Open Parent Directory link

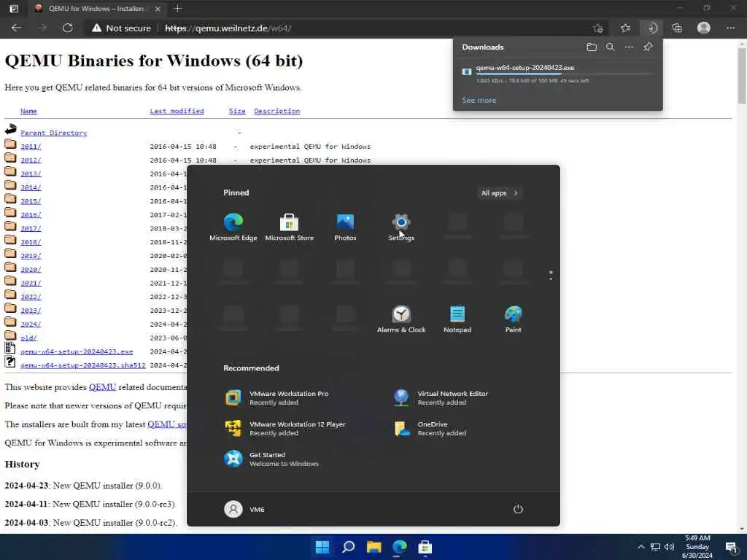point(54,133)
